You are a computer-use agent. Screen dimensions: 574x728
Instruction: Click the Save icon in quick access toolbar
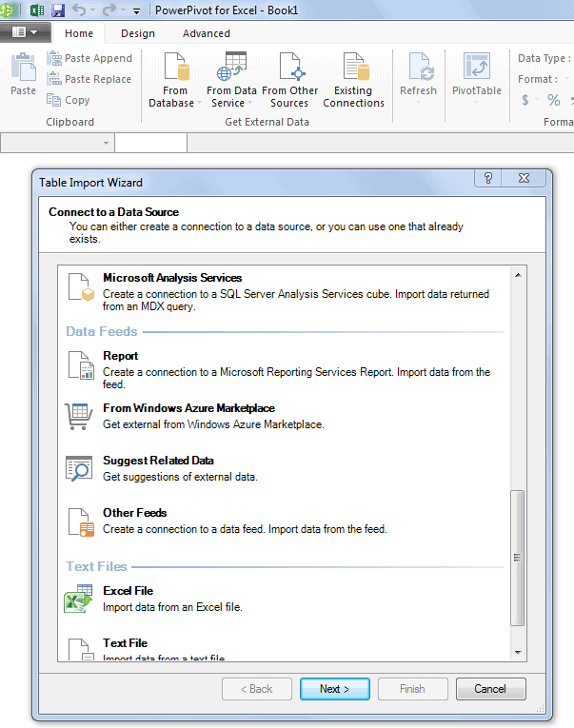click(58, 10)
